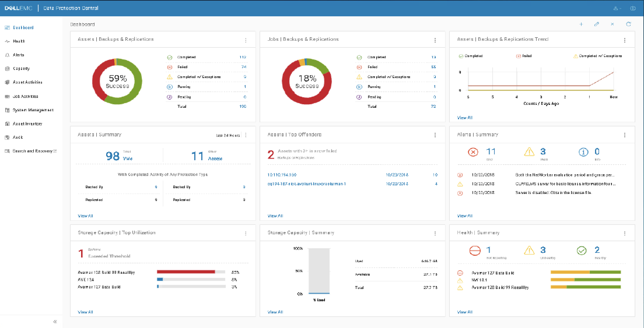Click the Avamar 128 utilization bar at 85%

click(191, 272)
